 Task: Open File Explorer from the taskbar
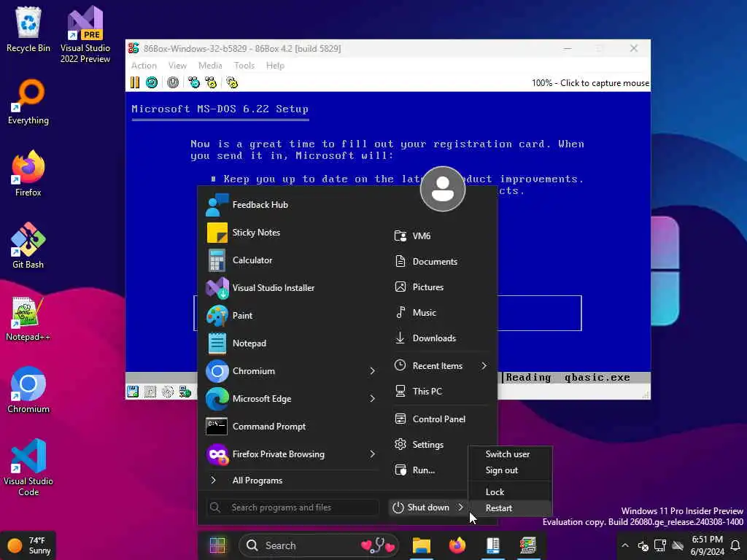(x=421, y=545)
